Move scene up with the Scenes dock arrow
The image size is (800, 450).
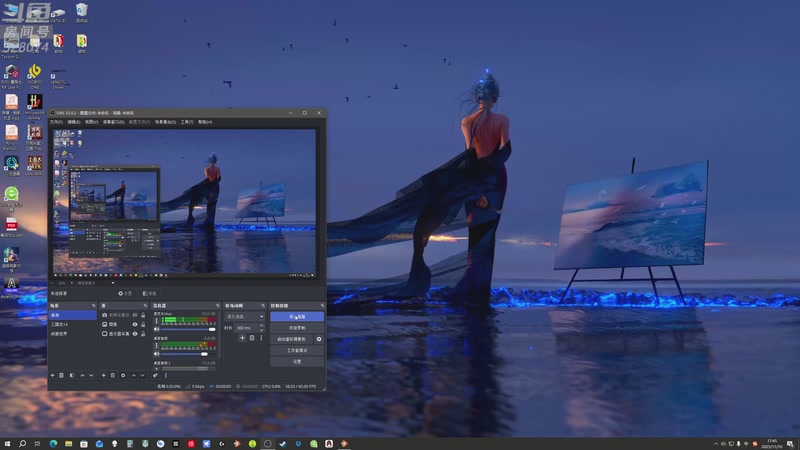point(82,376)
